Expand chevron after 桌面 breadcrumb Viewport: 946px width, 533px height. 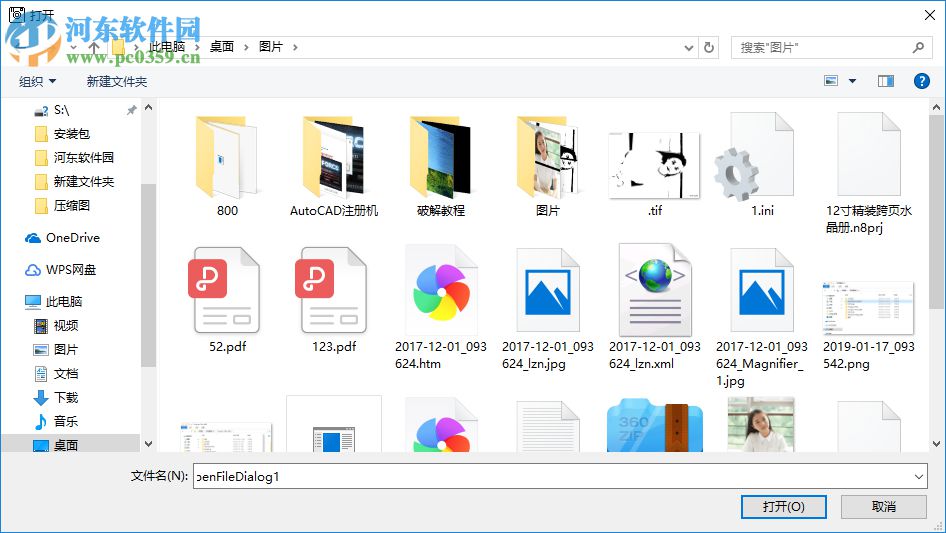[246, 47]
